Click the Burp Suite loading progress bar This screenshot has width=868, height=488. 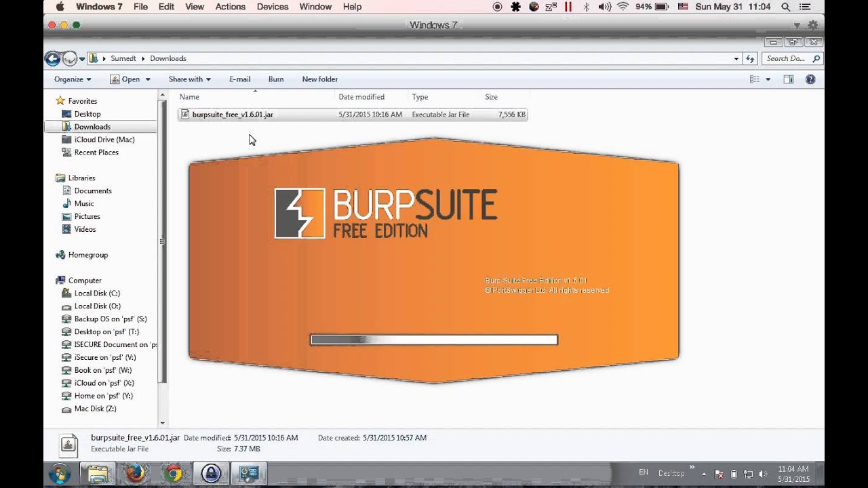[434, 340]
